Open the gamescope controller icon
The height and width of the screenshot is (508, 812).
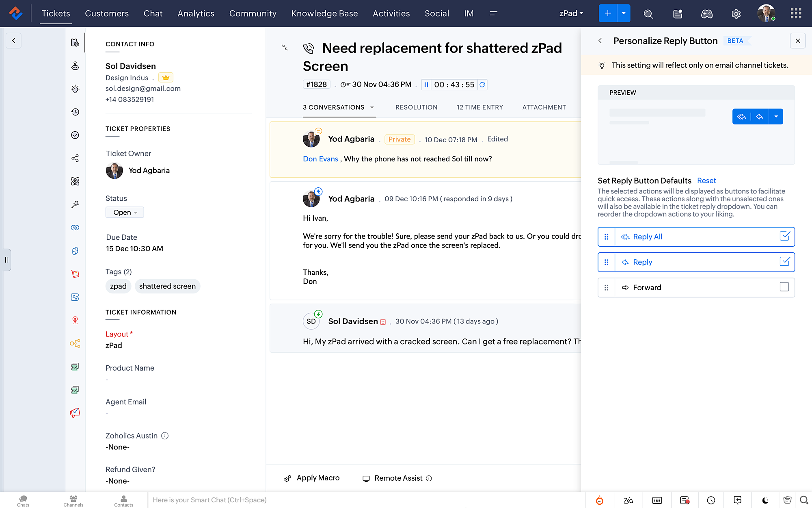tap(707, 14)
